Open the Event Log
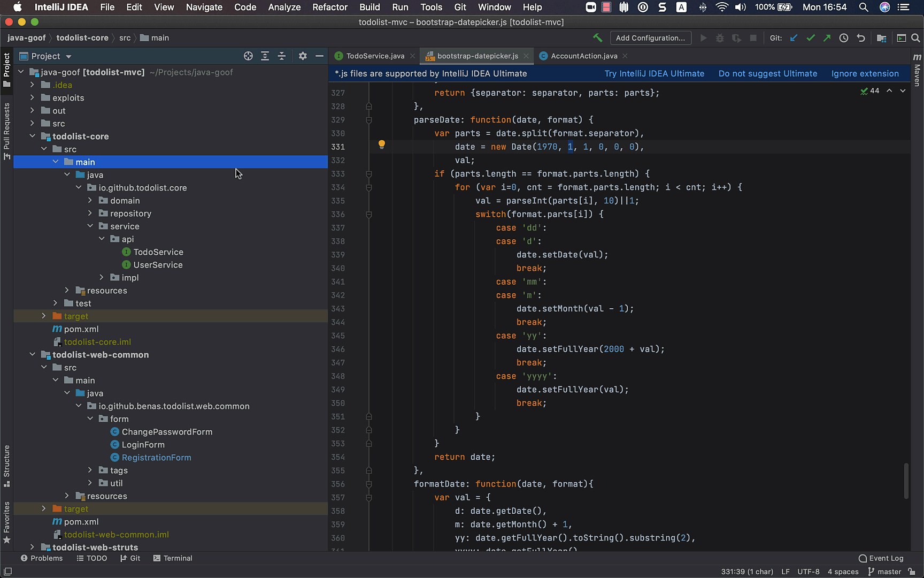924x578 pixels. coord(881,558)
